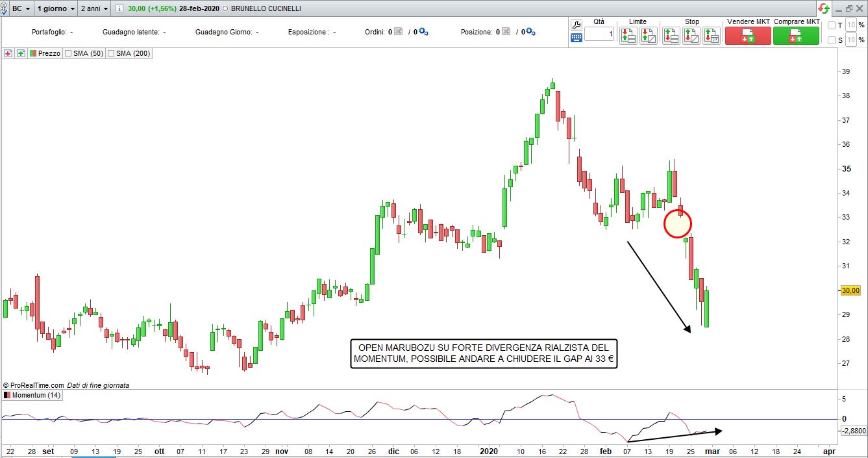868x458 pixels.
Task: Click the first Stop order button
Action: pos(671,36)
